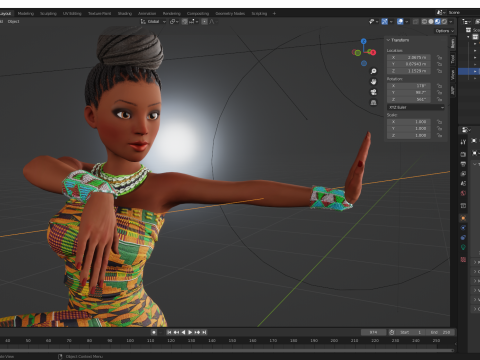Toggle auto keying record button
This screenshot has width=480, height=360.
(x=154, y=332)
